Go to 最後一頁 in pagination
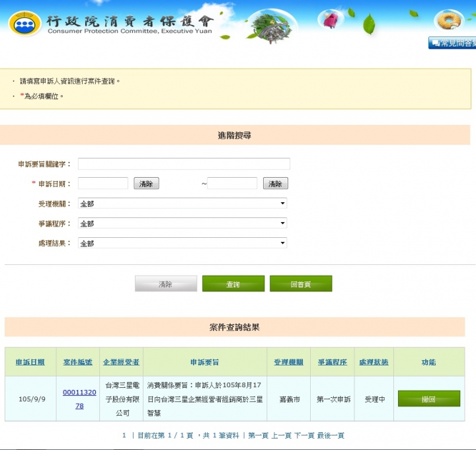Screen dimensions: 476x450 [331, 435]
